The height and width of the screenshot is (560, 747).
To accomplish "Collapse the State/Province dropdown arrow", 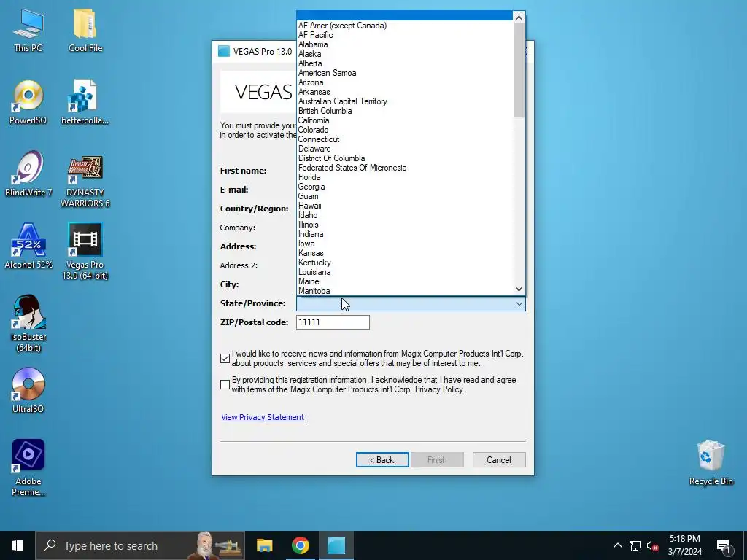I will [x=519, y=304].
